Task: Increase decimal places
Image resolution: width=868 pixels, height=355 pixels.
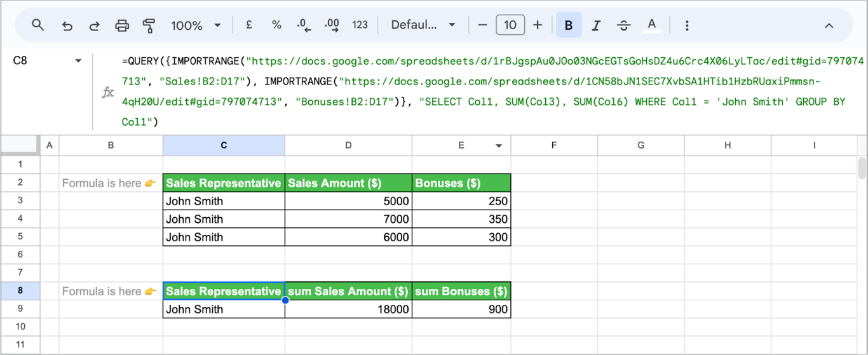Action: (x=332, y=25)
